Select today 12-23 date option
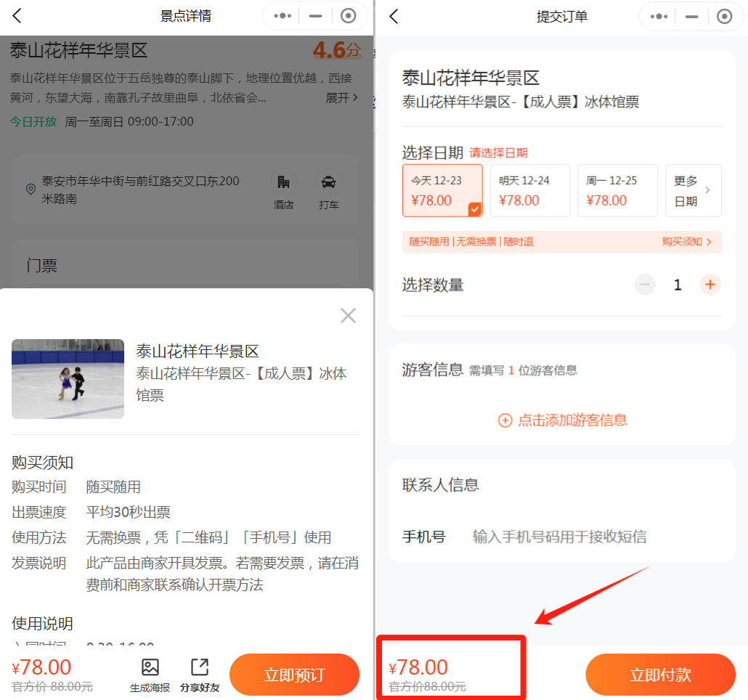The image size is (748, 700). pos(442,191)
